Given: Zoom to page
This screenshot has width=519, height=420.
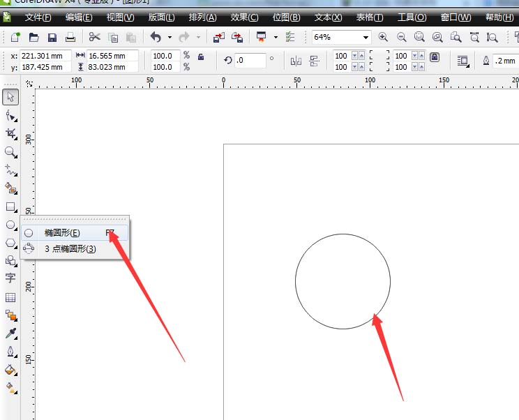Looking at the screenshot, I should click(456, 37).
